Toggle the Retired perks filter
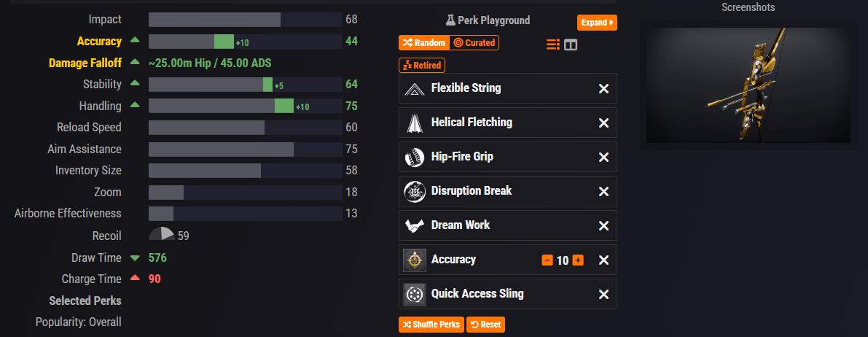 coord(422,65)
